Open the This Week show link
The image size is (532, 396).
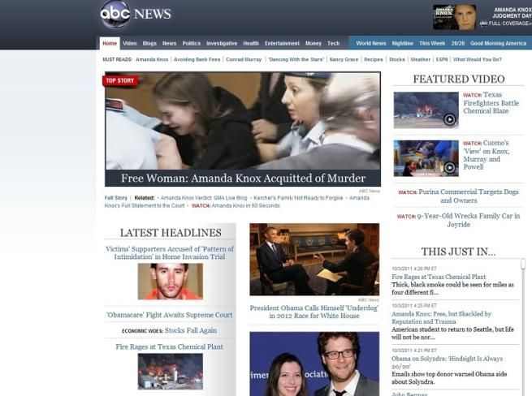[432, 43]
